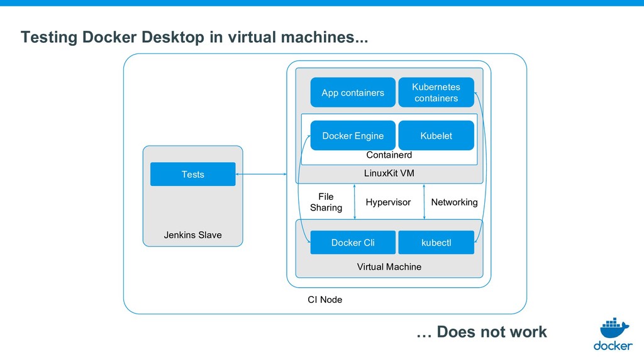This screenshot has height=362, width=644.
Task: Click the Jenkins Slave label
Action: tap(192, 235)
